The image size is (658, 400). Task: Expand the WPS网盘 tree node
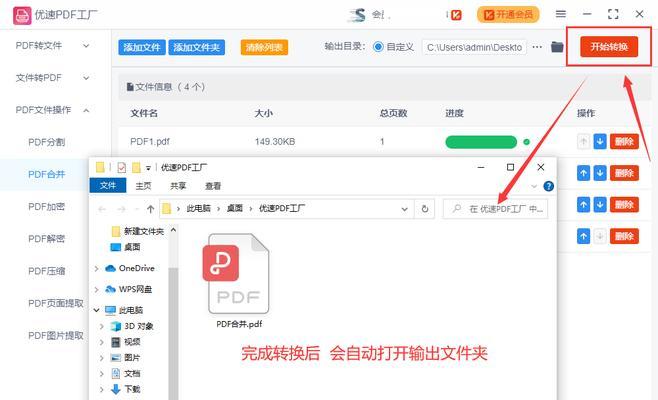(97, 289)
